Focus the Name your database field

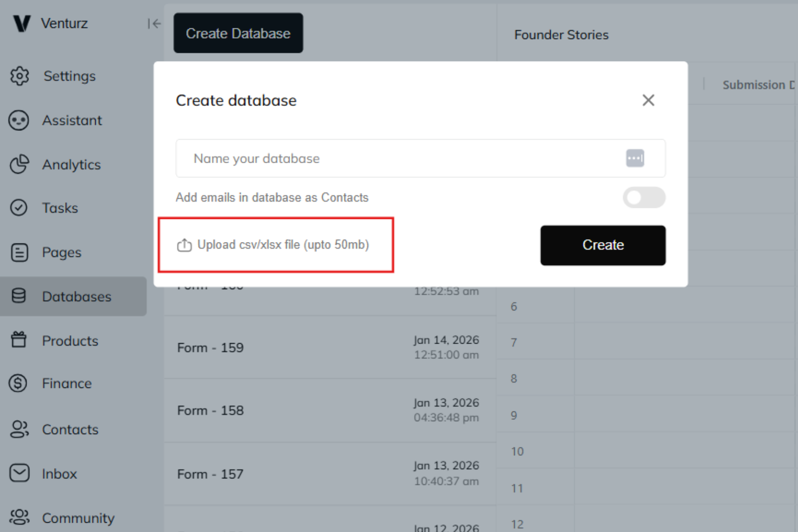click(x=399, y=158)
